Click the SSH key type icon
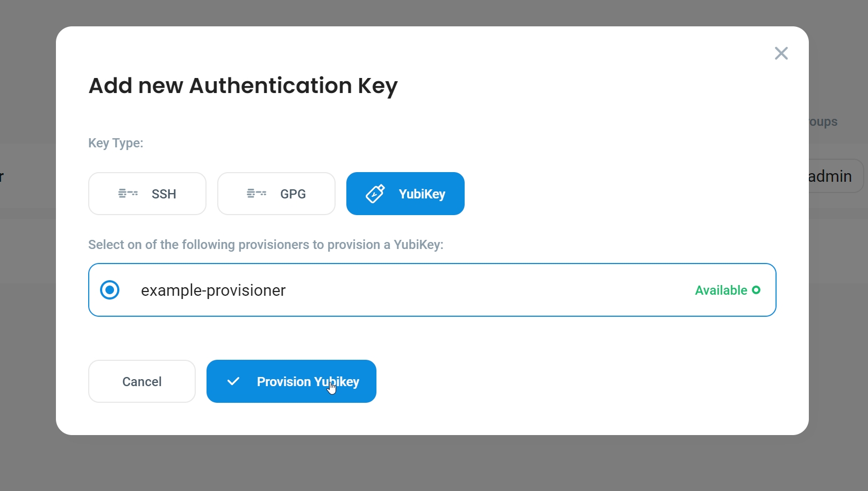 click(x=128, y=194)
